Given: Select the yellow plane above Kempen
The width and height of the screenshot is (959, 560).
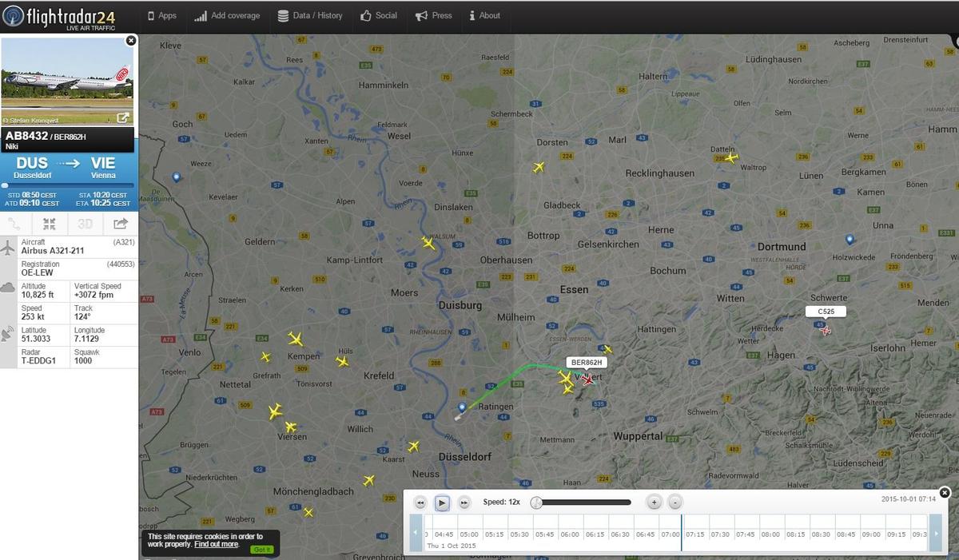Looking at the screenshot, I should [296, 339].
